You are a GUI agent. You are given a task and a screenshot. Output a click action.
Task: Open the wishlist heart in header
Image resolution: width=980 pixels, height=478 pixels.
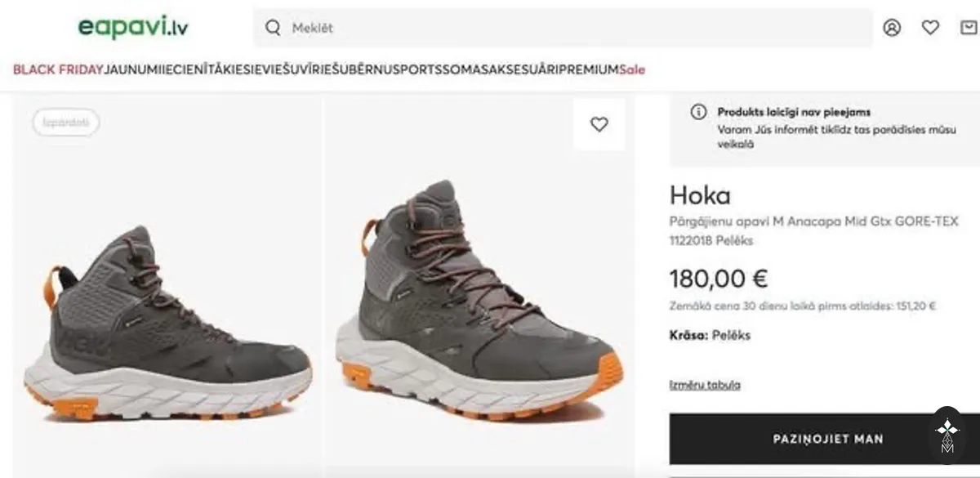930,28
